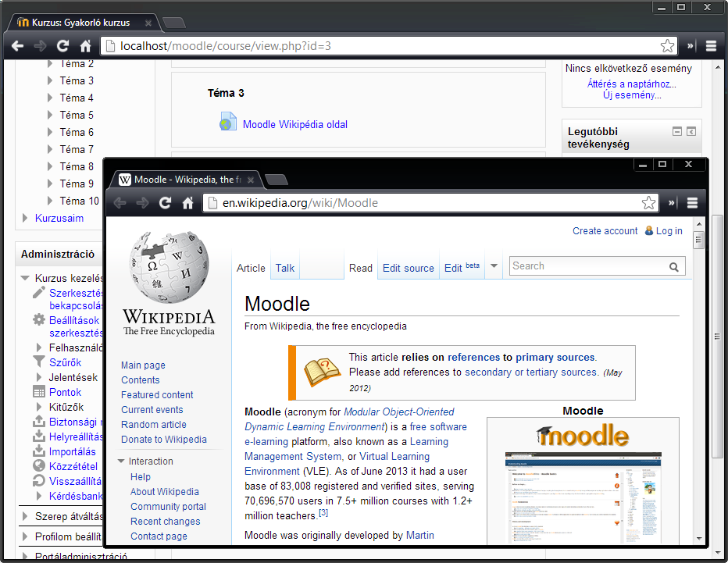
Task: Click the Wikipedia page vertical scrollbar thumb
Action: [x=698, y=240]
